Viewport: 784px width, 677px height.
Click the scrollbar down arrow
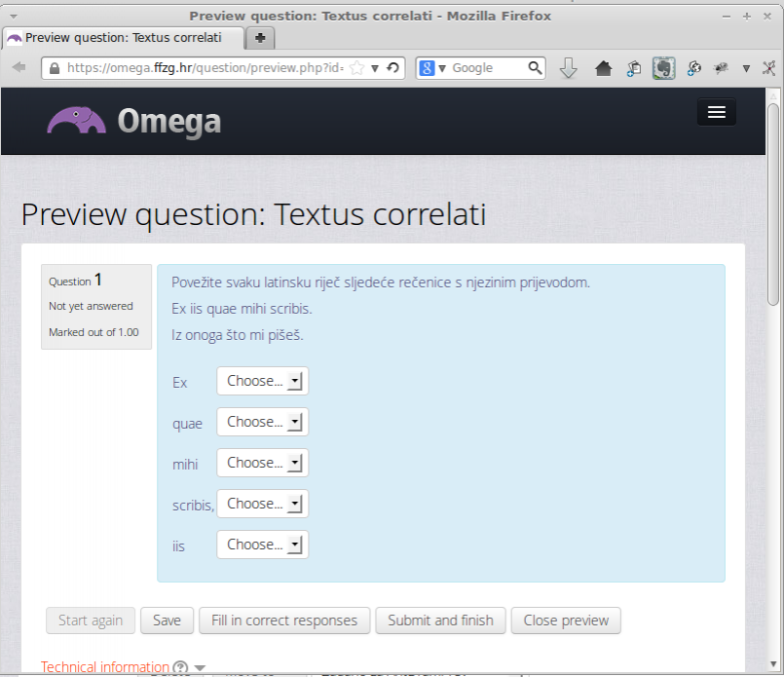tap(773, 665)
